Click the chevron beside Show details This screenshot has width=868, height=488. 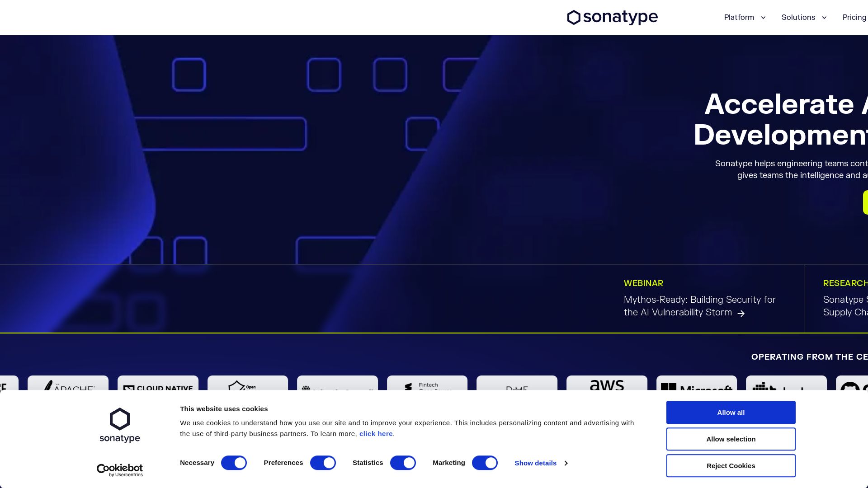pyautogui.click(x=566, y=463)
